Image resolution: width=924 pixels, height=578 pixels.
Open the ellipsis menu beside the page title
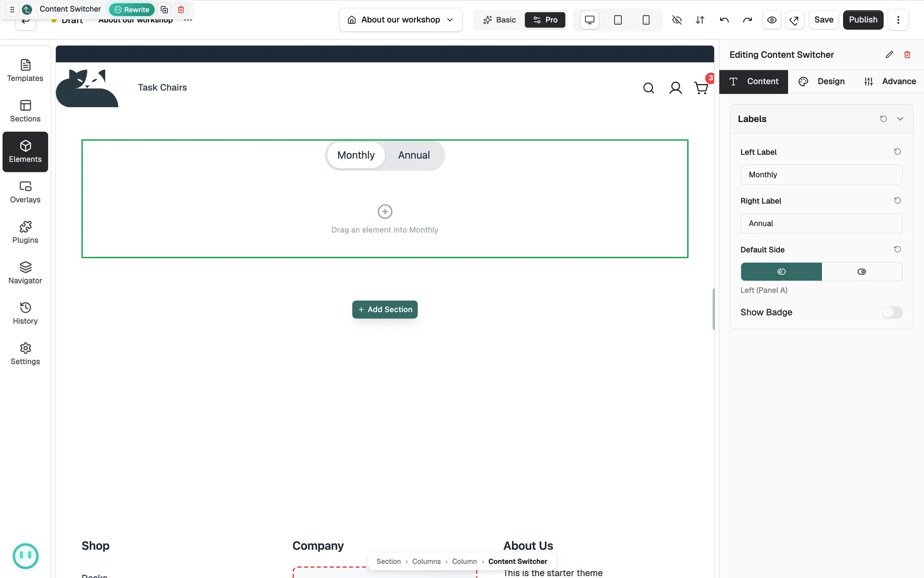(x=188, y=20)
